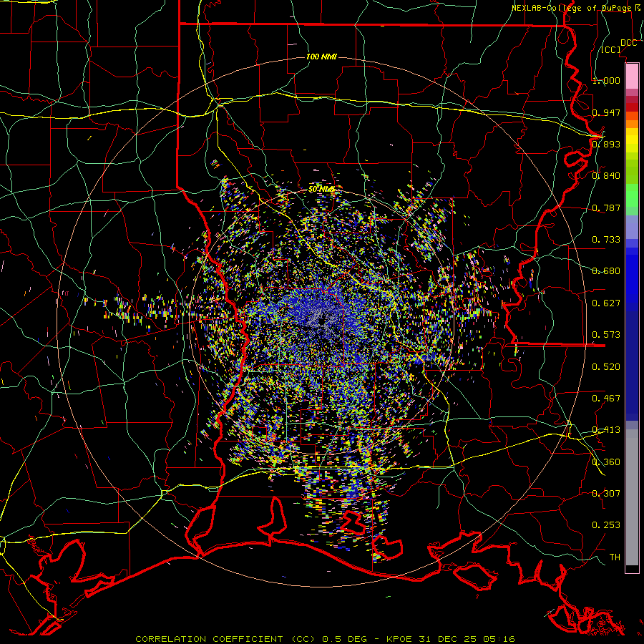The height and width of the screenshot is (644, 644).
Task: Select the 0.413 scale value
Action: point(606,430)
